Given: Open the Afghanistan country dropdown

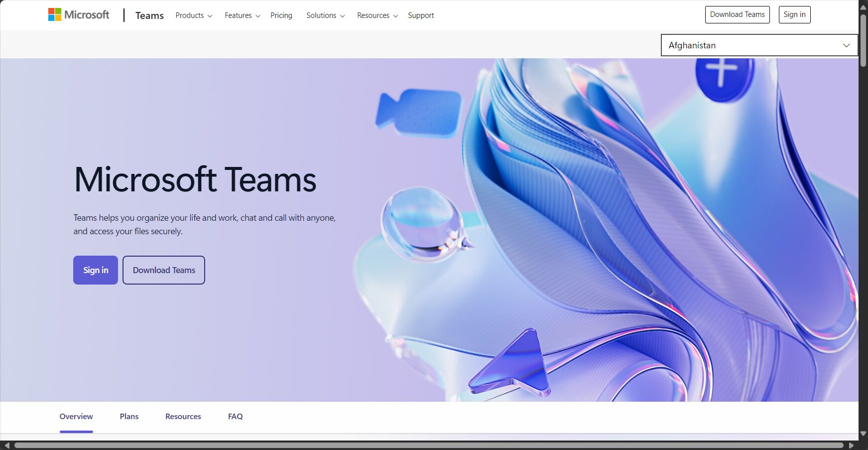Looking at the screenshot, I should point(759,45).
